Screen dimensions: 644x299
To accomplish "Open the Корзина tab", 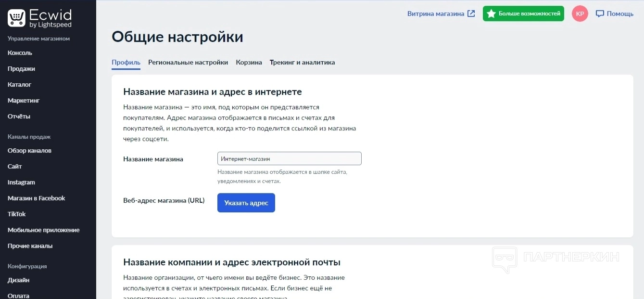I will [x=249, y=62].
